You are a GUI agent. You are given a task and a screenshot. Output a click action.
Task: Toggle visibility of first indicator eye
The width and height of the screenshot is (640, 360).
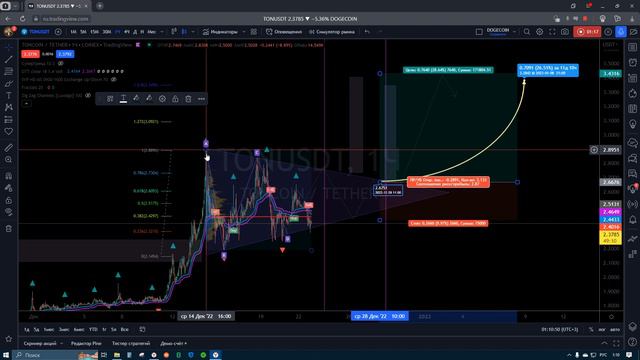(60, 64)
